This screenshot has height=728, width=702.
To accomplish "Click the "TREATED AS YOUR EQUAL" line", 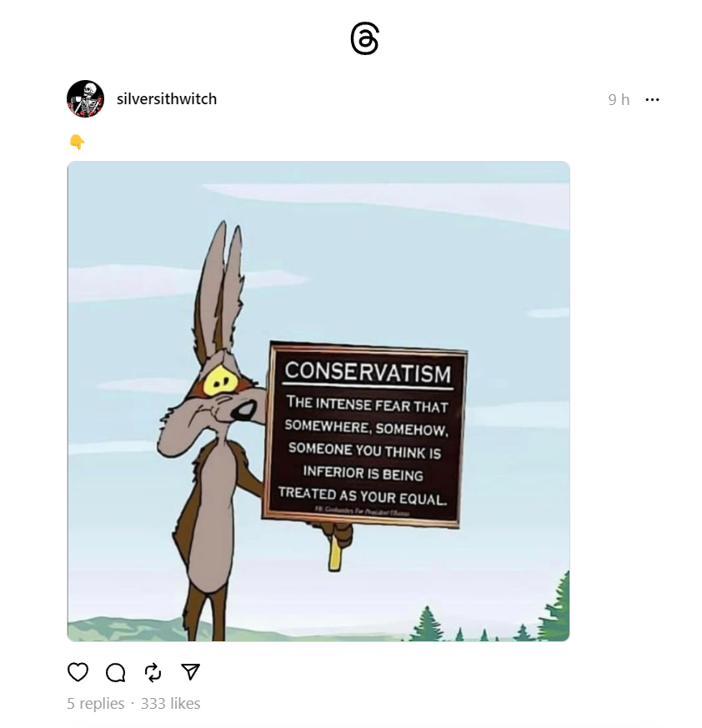I will (x=363, y=496).
